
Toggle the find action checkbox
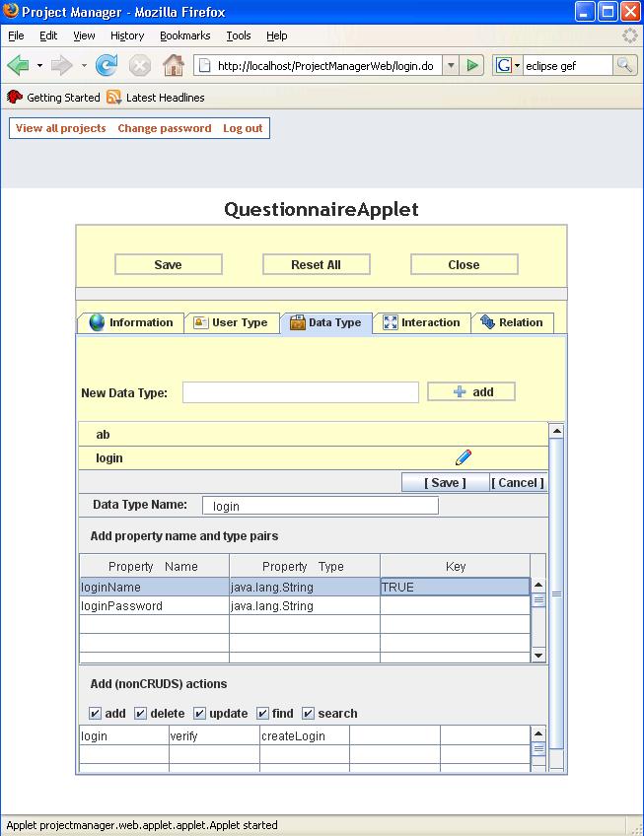point(262,714)
